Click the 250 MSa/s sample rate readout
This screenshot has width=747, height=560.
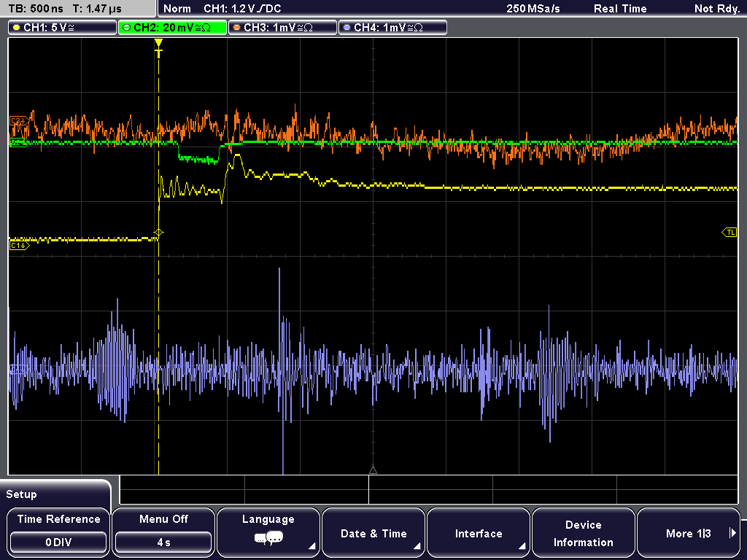click(x=533, y=9)
